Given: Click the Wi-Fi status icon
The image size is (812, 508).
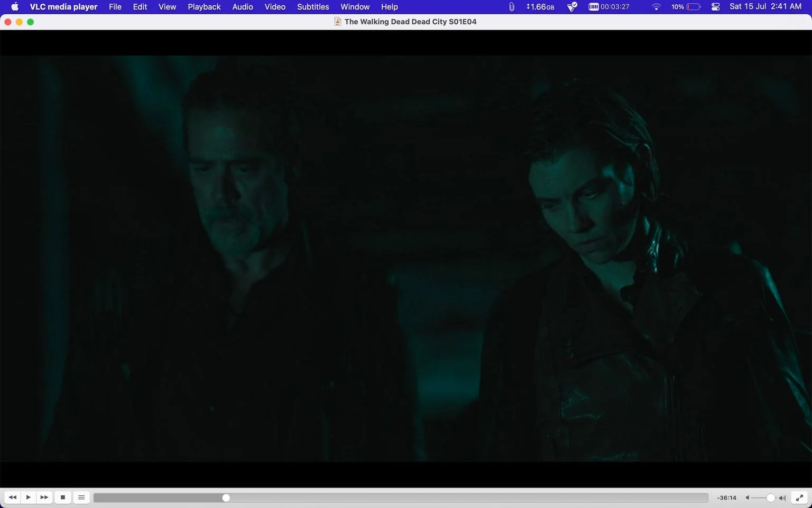Looking at the screenshot, I should [x=656, y=7].
